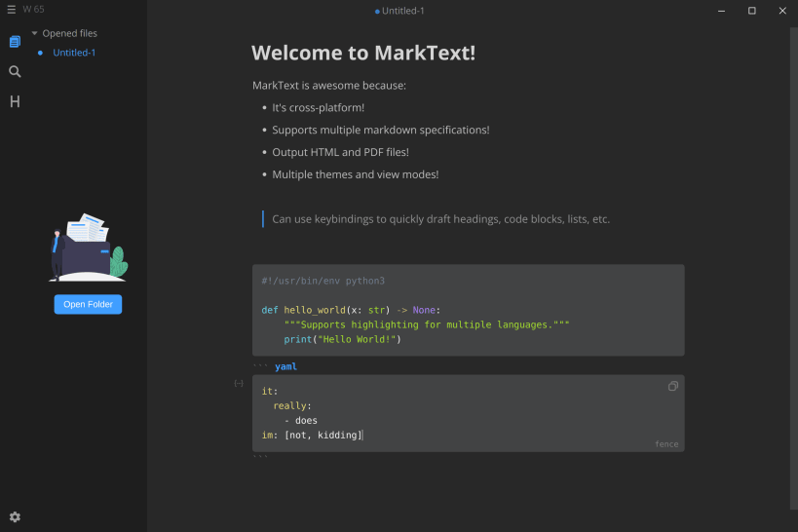This screenshot has height=532, width=798.
Task: Click the word count W 65 indicator
Action: pos(33,9)
